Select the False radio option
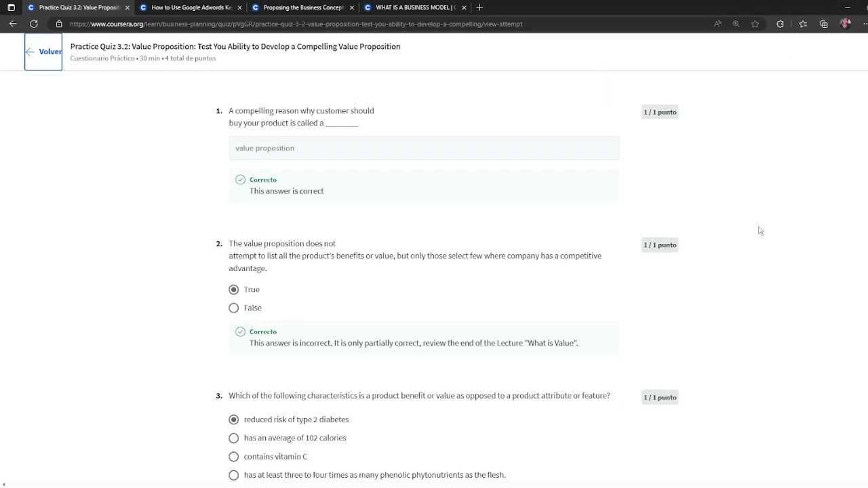This screenshot has height=488, width=868. click(234, 308)
